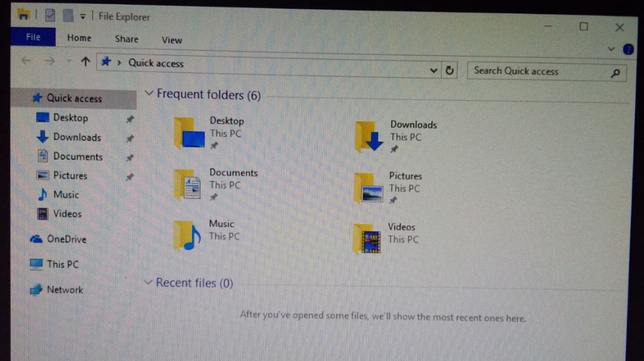Screen dimensions: 644x361
Task: Click the Frequent folders (6) heading
Action: click(x=208, y=95)
